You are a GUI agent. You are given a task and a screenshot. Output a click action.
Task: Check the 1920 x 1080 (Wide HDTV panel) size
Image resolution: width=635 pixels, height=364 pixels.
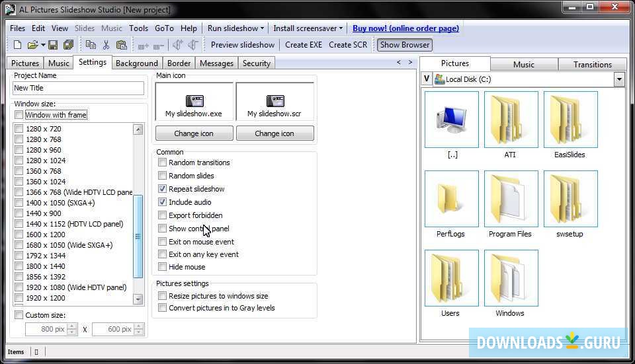pos(19,287)
